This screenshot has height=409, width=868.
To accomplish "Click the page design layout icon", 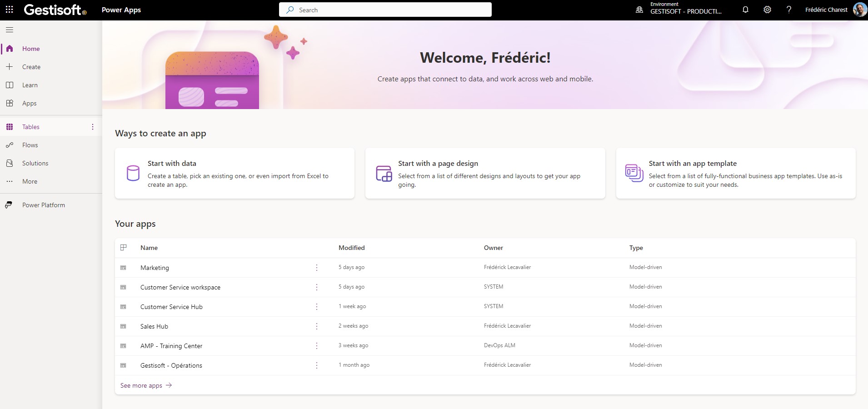I will pyautogui.click(x=384, y=174).
